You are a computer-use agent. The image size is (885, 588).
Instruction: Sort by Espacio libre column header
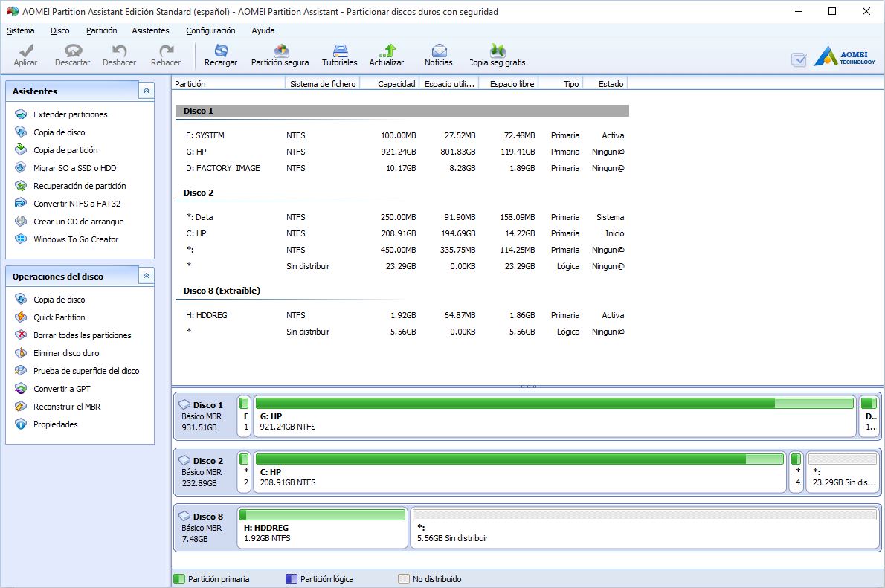tap(509, 84)
